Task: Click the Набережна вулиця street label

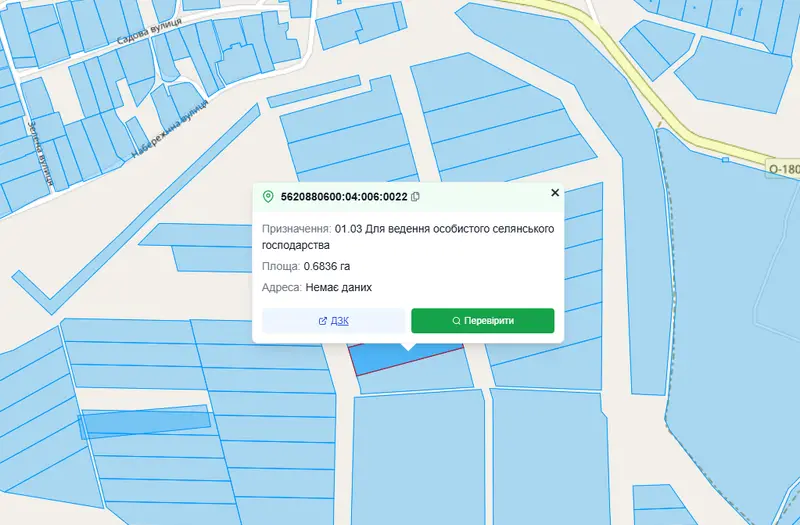Action: tap(170, 129)
